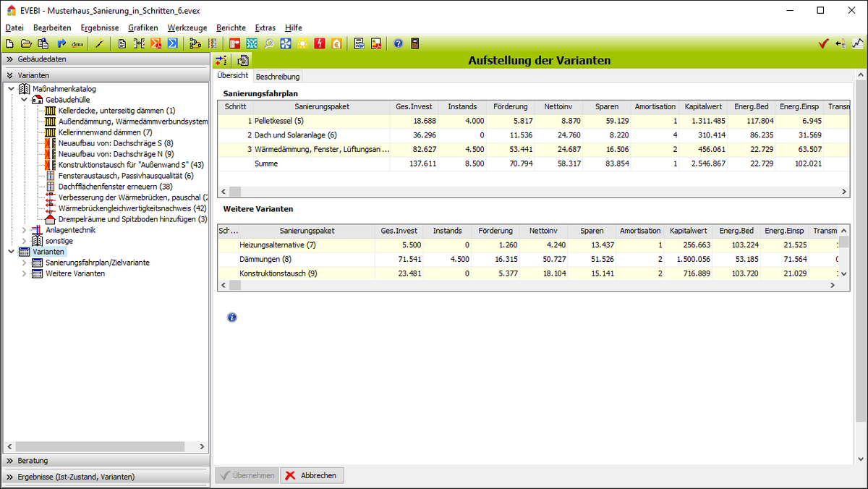Click the blue sigma calculation icon
This screenshot has width=868, height=489.
coord(172,43)
